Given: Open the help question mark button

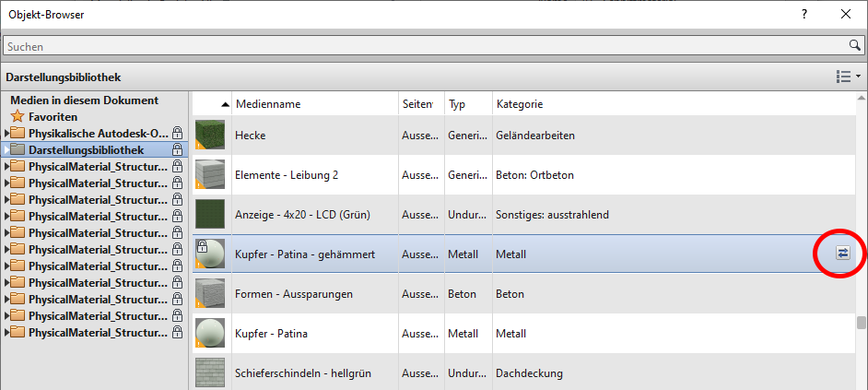Looking at the screenshot, I should (x=804, y=14).
